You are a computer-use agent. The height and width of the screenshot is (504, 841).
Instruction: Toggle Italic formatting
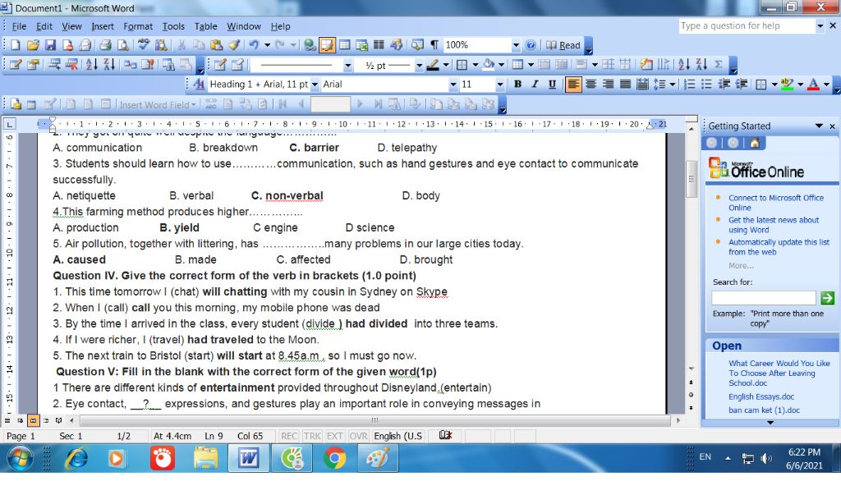(535, 85)
